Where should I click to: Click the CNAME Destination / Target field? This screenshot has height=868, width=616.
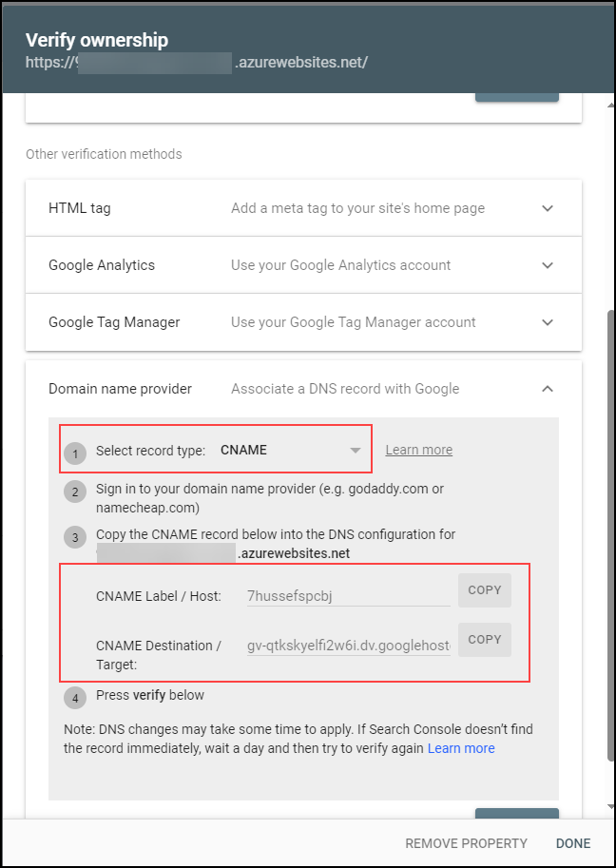[x=348, y=646]
